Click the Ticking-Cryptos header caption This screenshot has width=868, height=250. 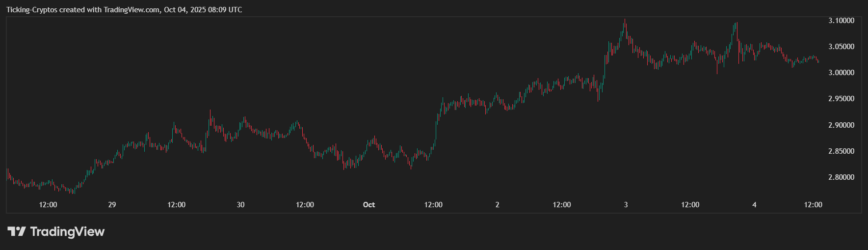coord(124,10)
